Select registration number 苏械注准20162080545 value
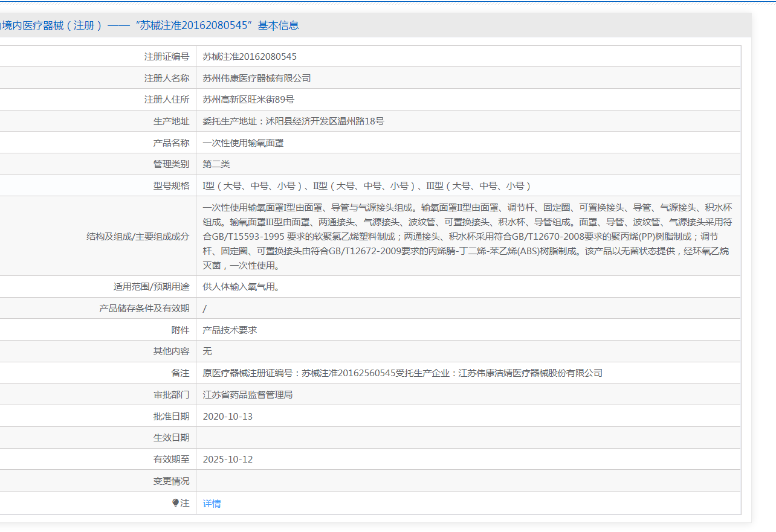Viewport: 776px width, 532px height. (250, 57)
